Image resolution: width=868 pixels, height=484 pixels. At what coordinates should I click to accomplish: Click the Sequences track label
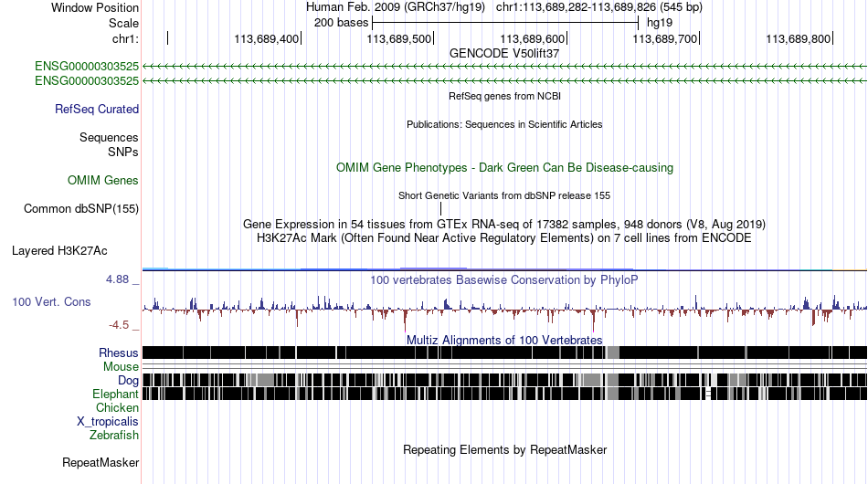pyautogui.click(x=109, y=137)
